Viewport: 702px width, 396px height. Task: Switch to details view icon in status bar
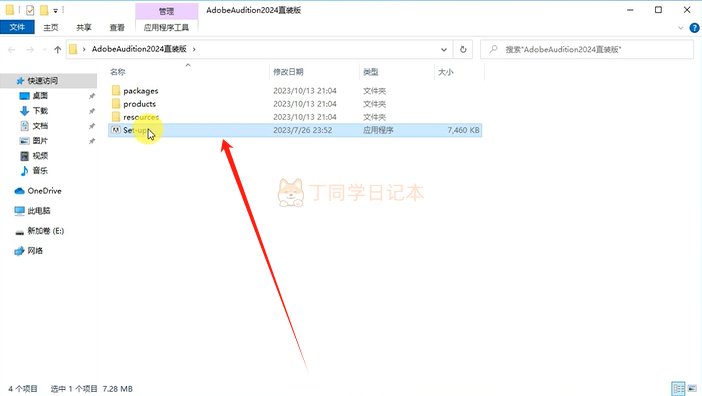678,388
